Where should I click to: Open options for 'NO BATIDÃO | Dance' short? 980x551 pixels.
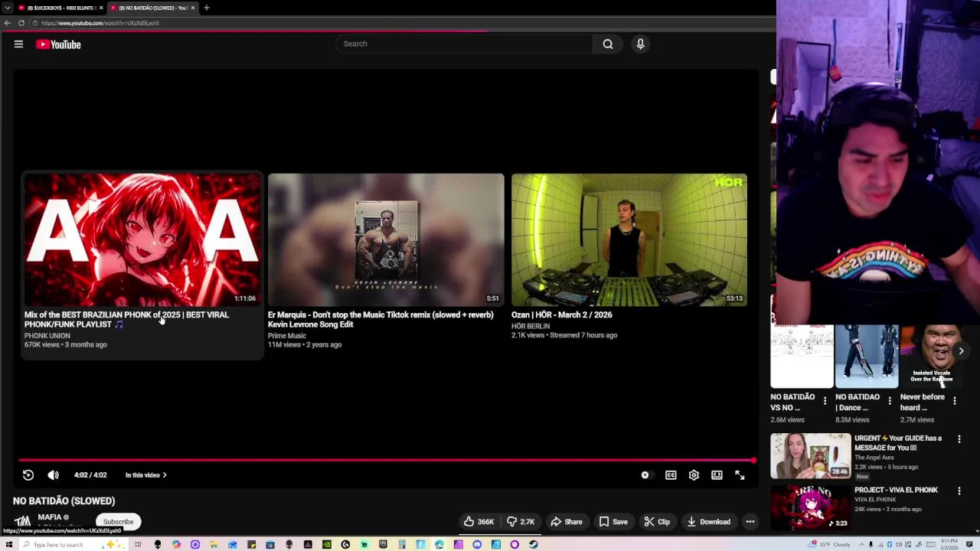pos(890,400)
